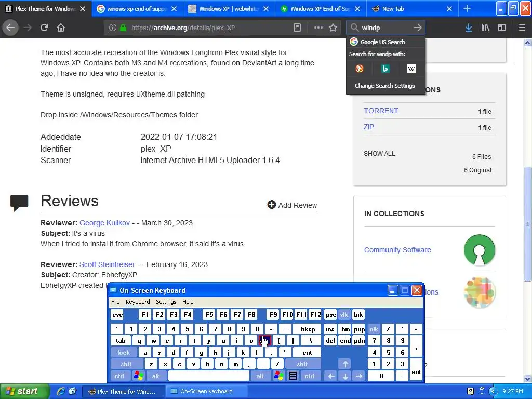Bookmark this page with star icon
This screenshot has height=399, width=532.
[333, 28]
